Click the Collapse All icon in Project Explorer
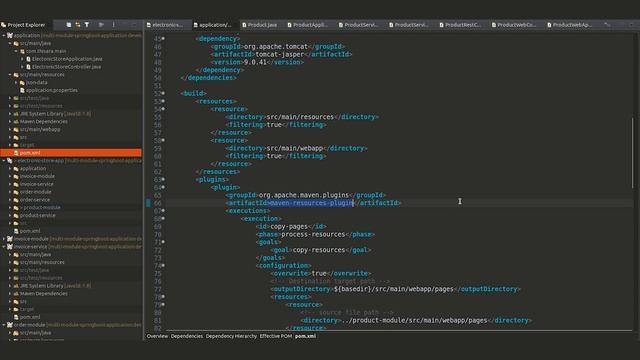Image resolution: width=640 pixels, height=360 pixels. tap(69, 25)
